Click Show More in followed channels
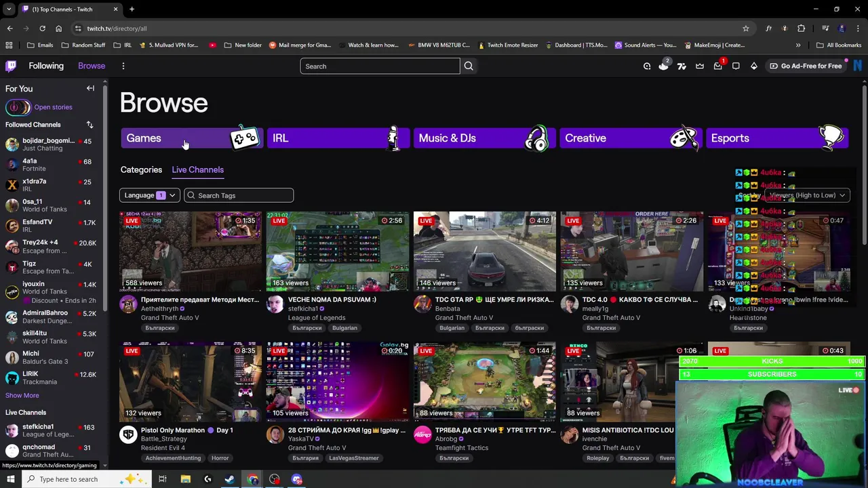868x488 pixels. click(22, 395)
